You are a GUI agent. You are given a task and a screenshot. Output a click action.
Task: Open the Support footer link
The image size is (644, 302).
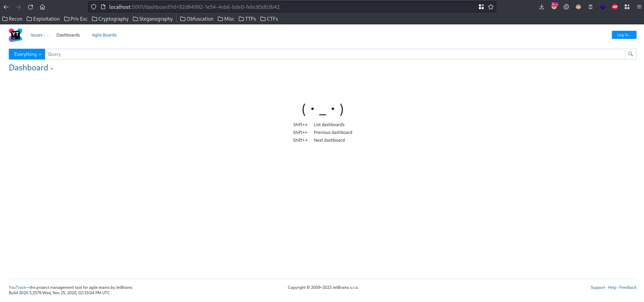598,287
